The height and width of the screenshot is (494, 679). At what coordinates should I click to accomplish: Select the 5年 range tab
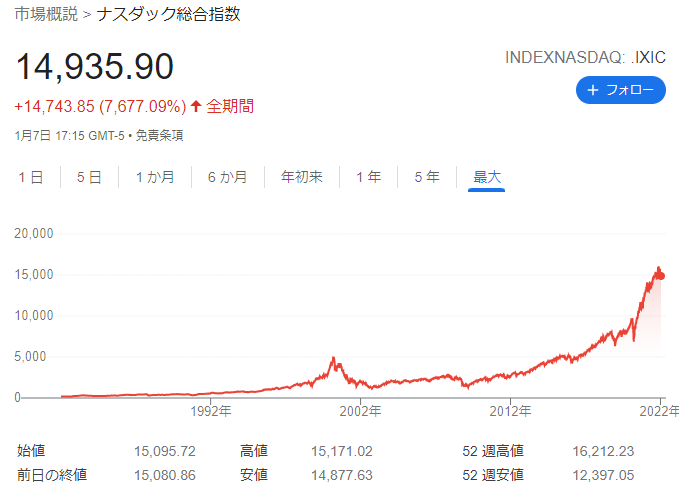[427, 177]
